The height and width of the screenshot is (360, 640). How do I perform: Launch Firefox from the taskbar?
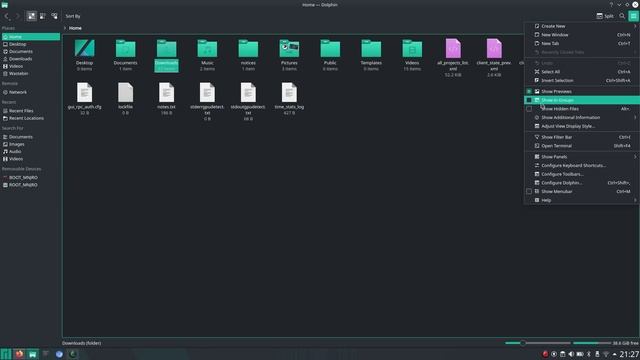(x=19, y=354)
